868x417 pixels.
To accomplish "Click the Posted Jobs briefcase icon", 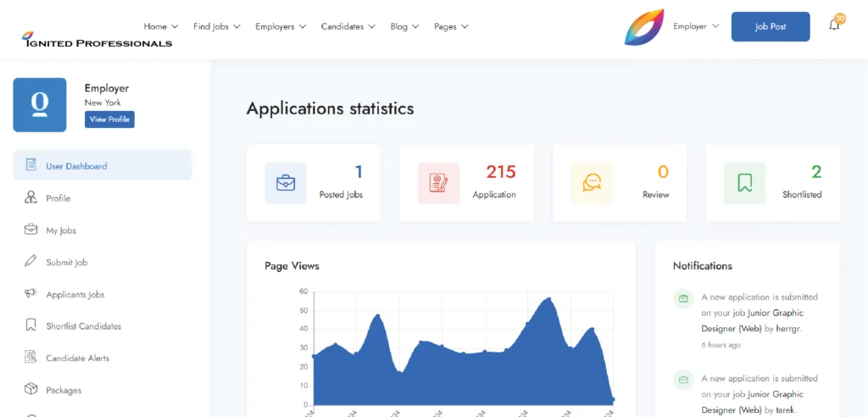I will coord(286,183).
